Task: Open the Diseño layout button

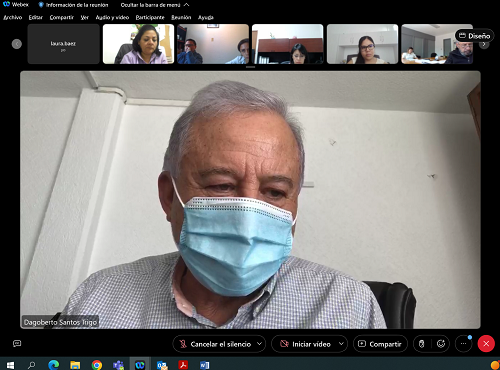Action: click(475, 36)
